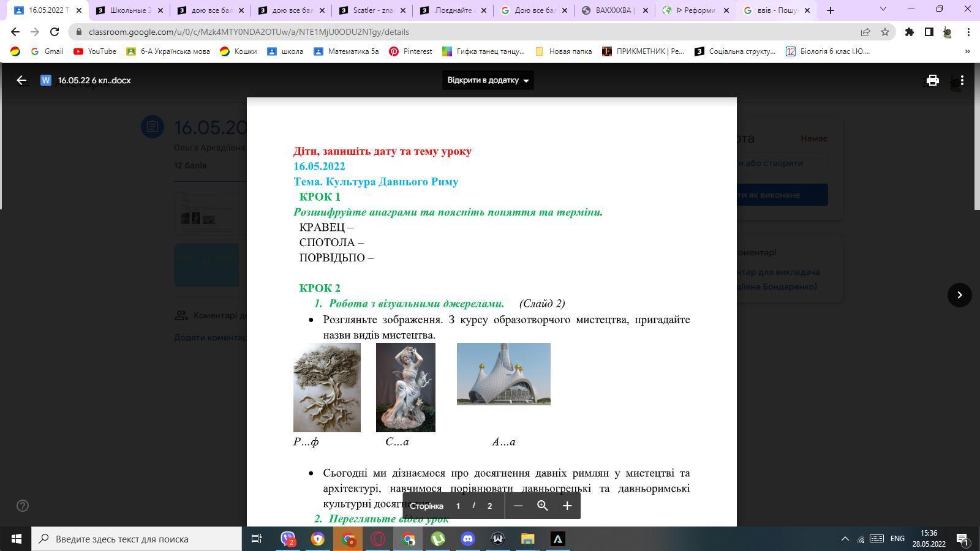Launch Viber from the taskbar
The image size is (980, 551).
click(x=288, y=539)
